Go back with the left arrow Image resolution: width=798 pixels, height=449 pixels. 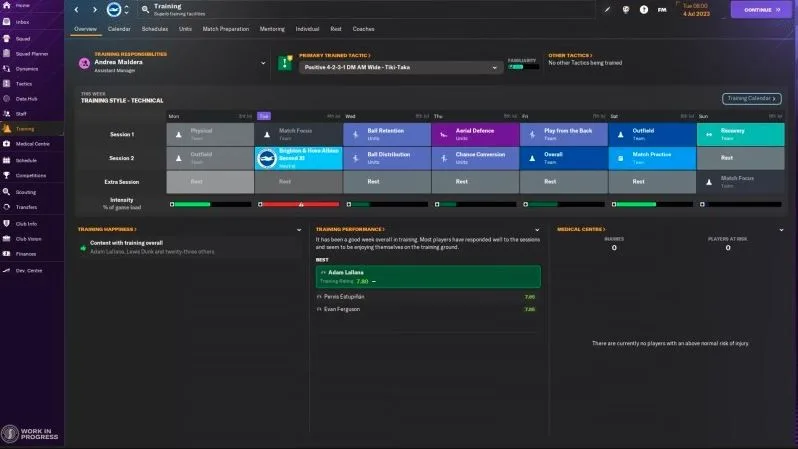76,9
